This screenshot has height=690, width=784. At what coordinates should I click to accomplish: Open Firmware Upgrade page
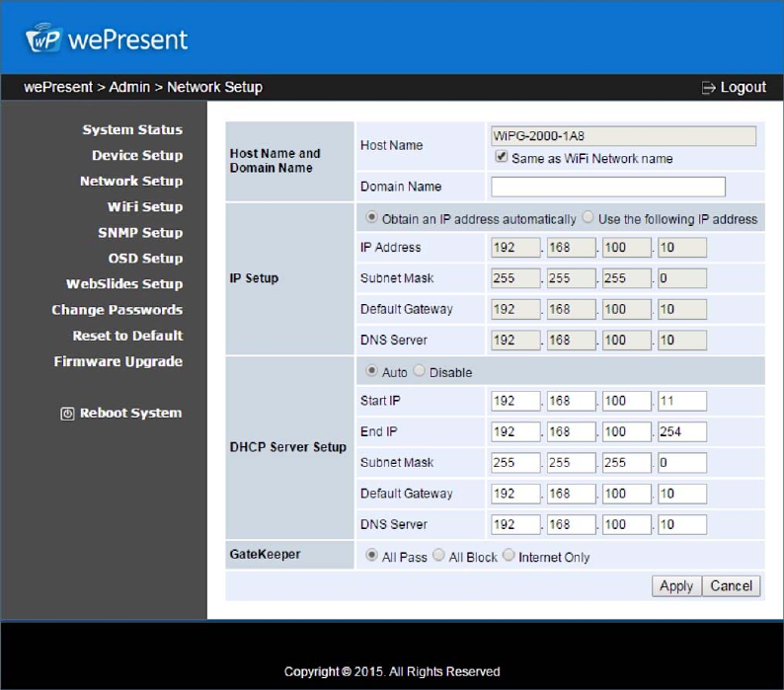pos(118,361)
